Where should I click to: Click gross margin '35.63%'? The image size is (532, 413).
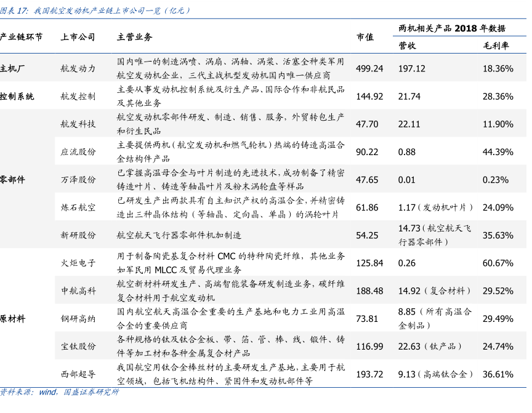[x=498, y=236]
